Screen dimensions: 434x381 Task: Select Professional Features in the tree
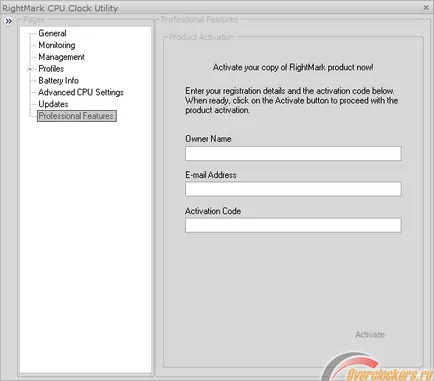[77, 116]
